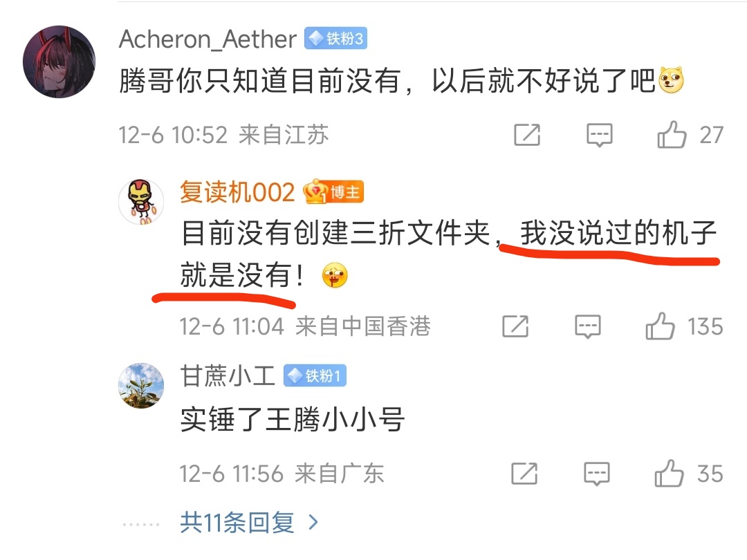Reply to 甘蔗小工 using comment icon
Image resolution: width=747 pixels, height=560 pixels.
tap(596, 474)
